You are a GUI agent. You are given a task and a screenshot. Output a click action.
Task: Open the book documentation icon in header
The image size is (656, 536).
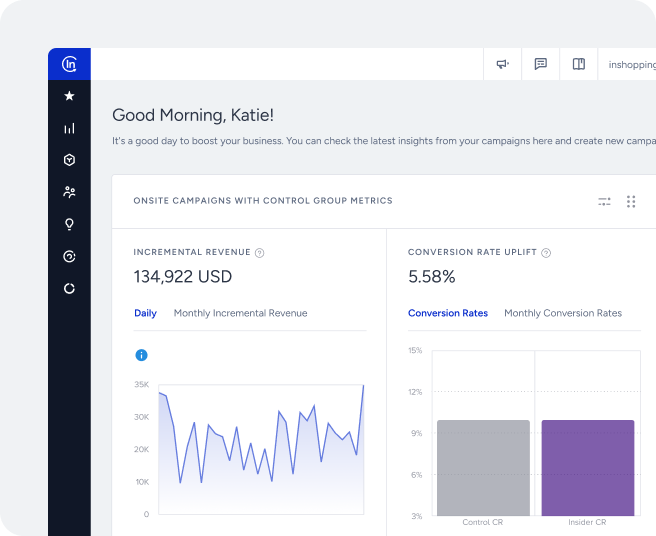(578, 64)
